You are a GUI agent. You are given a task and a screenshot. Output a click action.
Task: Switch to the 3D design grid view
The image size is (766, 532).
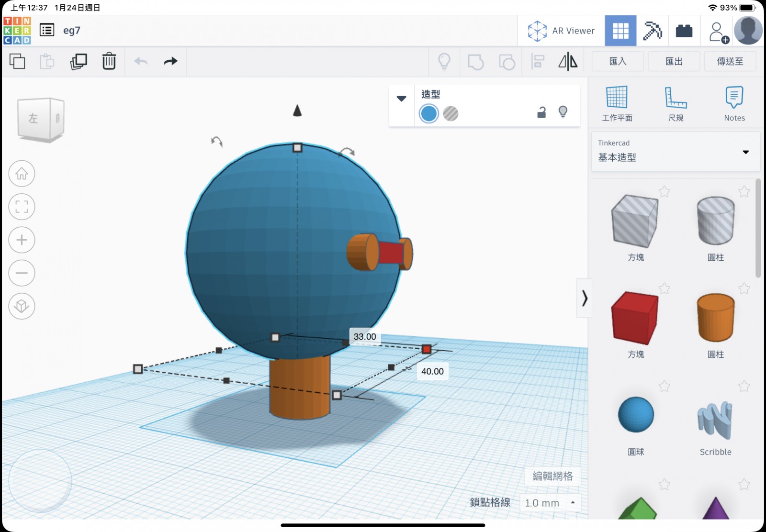pyautogui.click(x=620, y=31)
